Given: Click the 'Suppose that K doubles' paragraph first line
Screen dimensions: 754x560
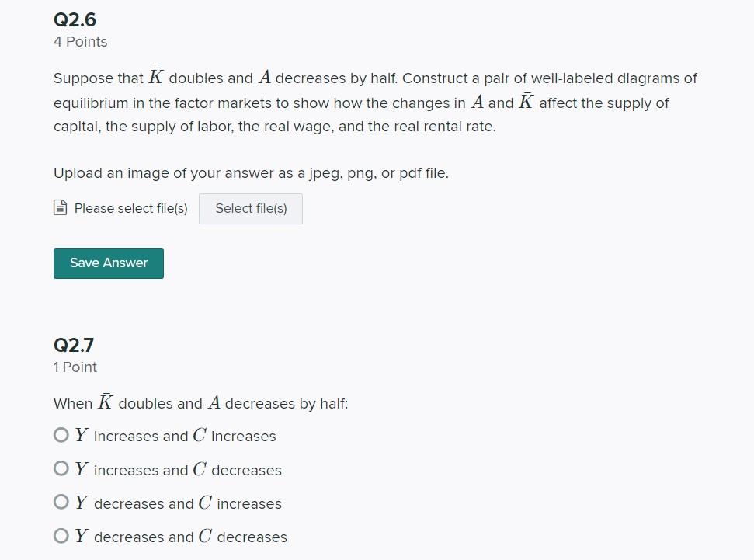Looking at the screenshot, I should click(x=375, y=77).
